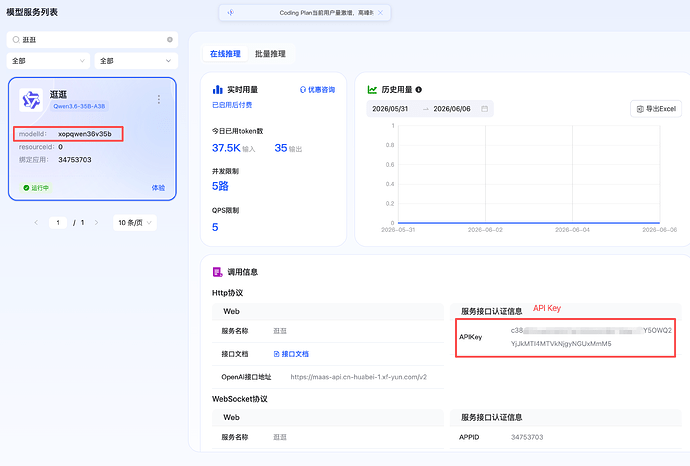Click the search magnifier icon
This screenshot has height=466, width=690.
coord(16,40)
